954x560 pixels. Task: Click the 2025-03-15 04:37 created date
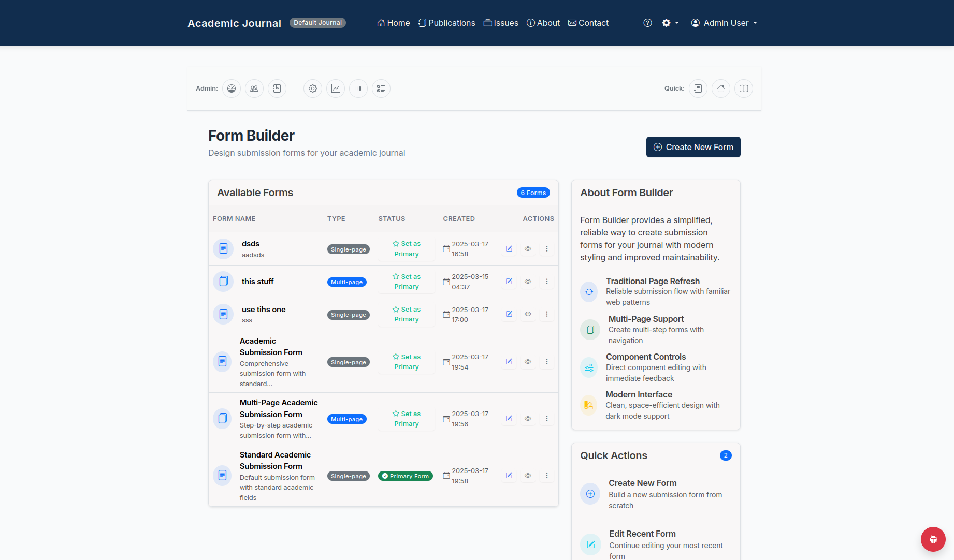(466, 282)
